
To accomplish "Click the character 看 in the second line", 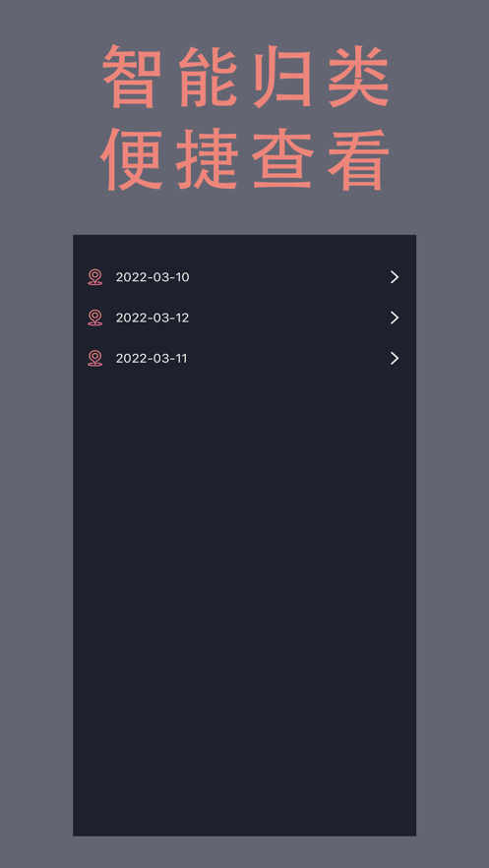I will 359,159.
